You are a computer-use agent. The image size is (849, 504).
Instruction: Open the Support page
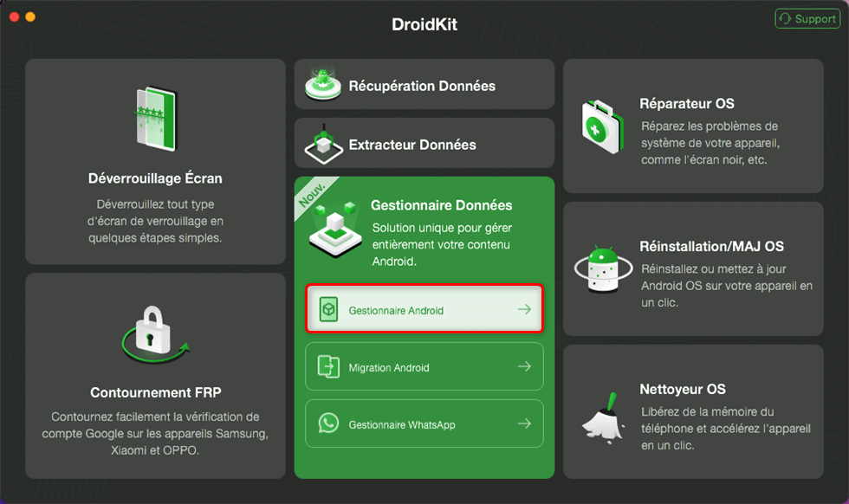[807, 17]
